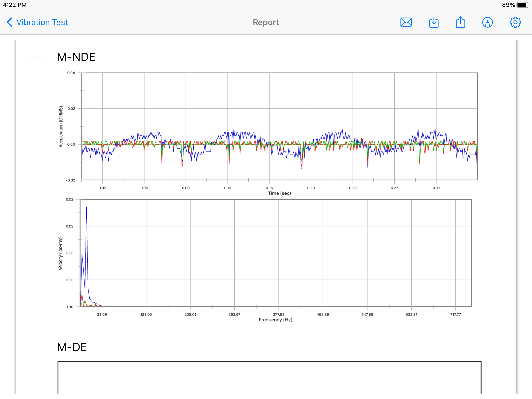The height and width of the screenshot is (399, 532).
Task: Tap the 0.04 acceleration tick label
Action: pyautogui.click(x=71, y=73)
